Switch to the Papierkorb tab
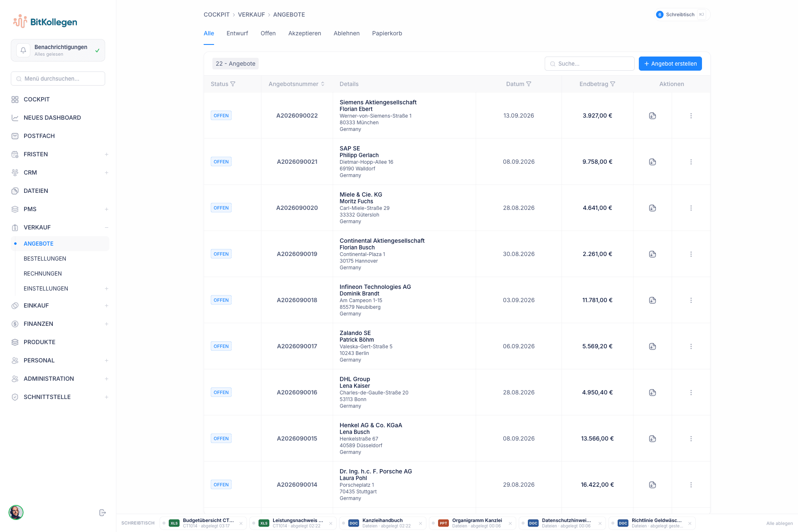798x532 pixels. coord(387,33)
